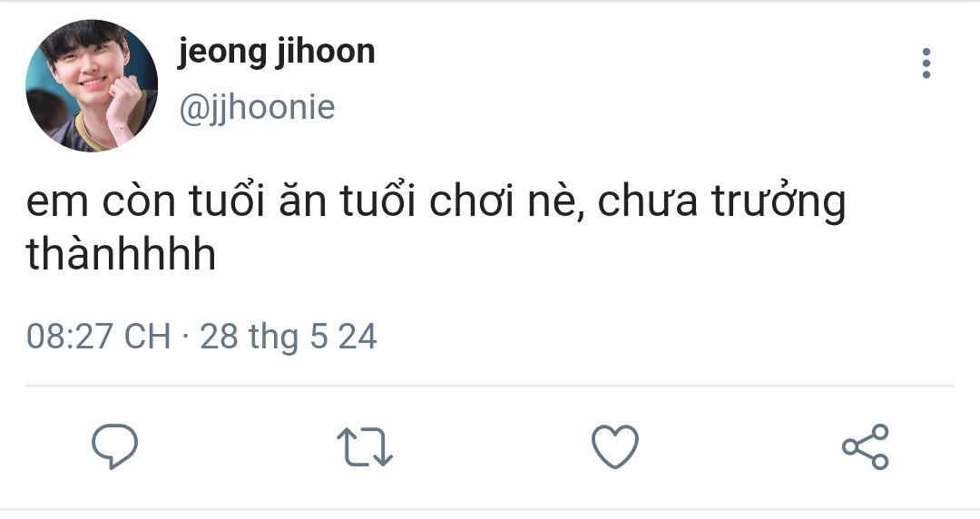Click "chưa trưởng" in the tweet body
980x519 pixels.
(x=721, y=204)
